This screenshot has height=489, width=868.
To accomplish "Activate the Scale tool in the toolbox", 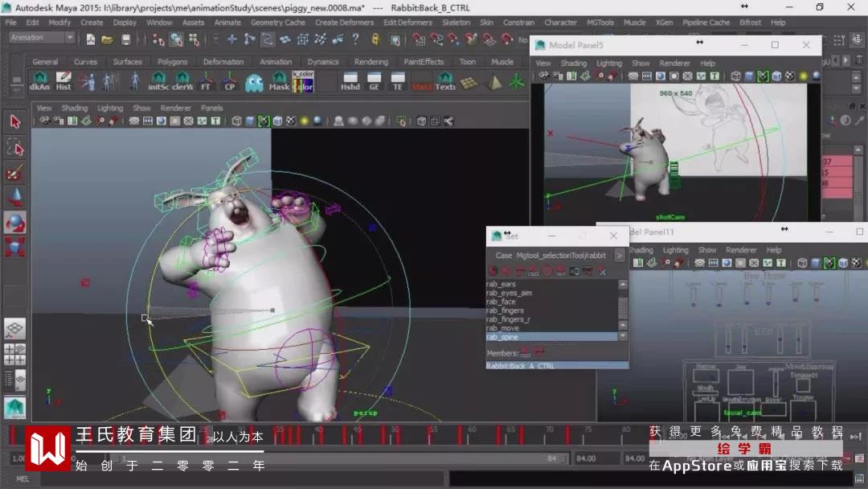I will (15, 247).
